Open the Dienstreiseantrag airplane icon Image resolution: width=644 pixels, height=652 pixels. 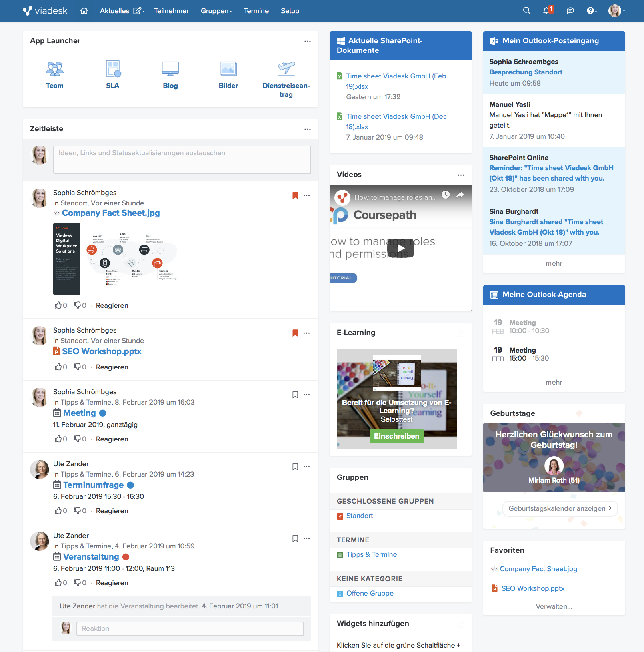pyautogui.click(x=286, y=70)
